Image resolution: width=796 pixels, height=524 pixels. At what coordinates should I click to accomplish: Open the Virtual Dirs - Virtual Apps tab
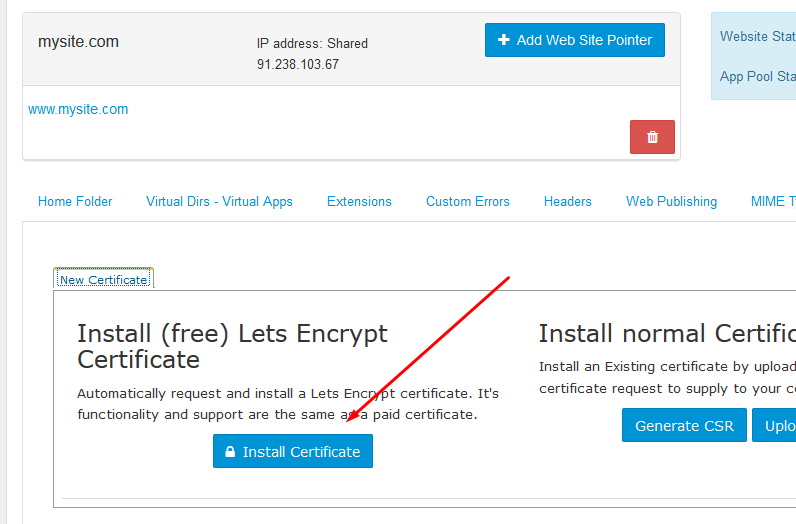(x=219, y=202)
